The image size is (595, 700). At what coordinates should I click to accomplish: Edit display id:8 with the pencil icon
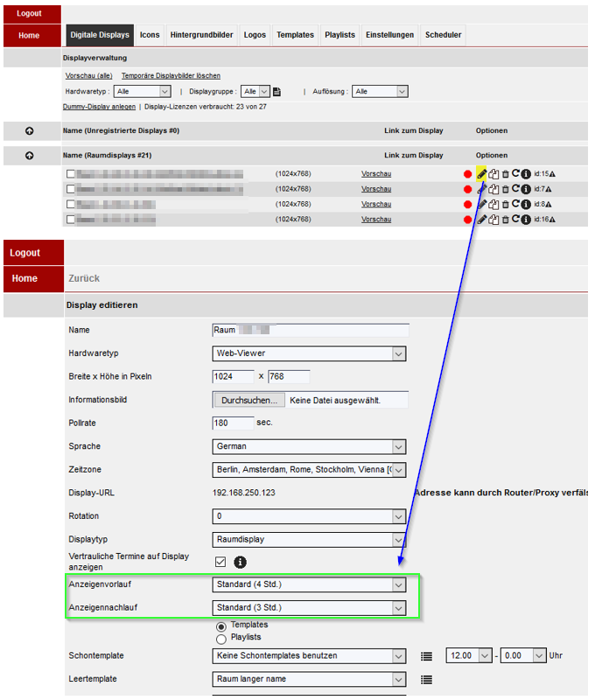tap(481, 205)
